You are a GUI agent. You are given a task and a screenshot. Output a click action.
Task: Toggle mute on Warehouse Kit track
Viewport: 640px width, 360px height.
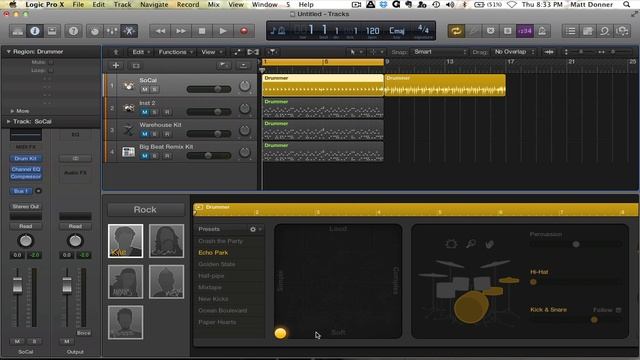click(144, 134)
